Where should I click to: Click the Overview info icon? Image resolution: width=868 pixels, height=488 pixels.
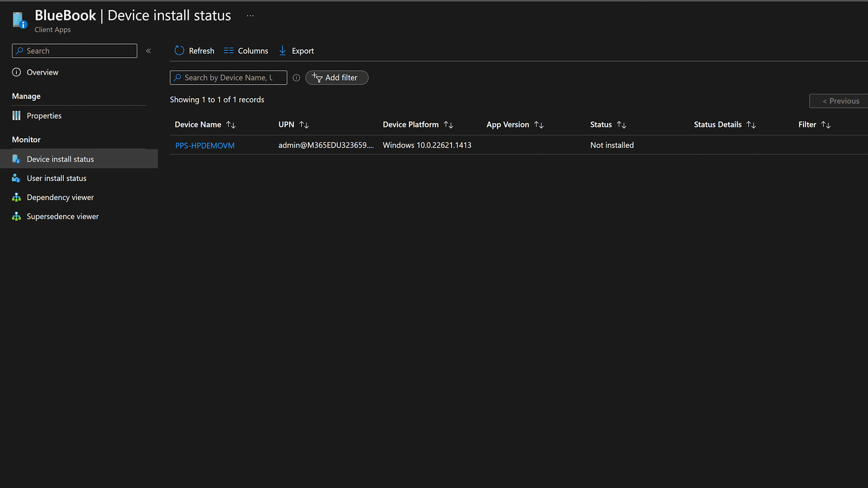(x=17, y=72)
